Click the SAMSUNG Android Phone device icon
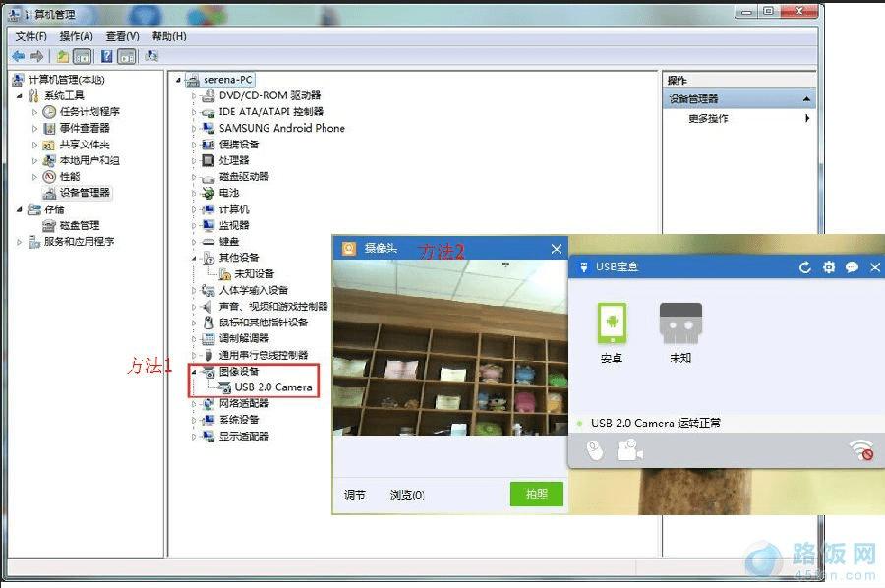This screenshot has width=885, height=588. [208, 128]
